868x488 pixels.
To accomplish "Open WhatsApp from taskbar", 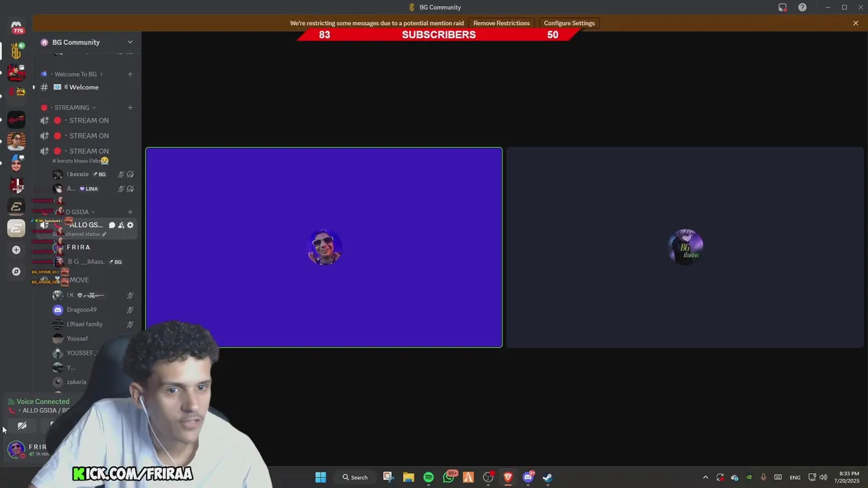I will pos(448,477).
